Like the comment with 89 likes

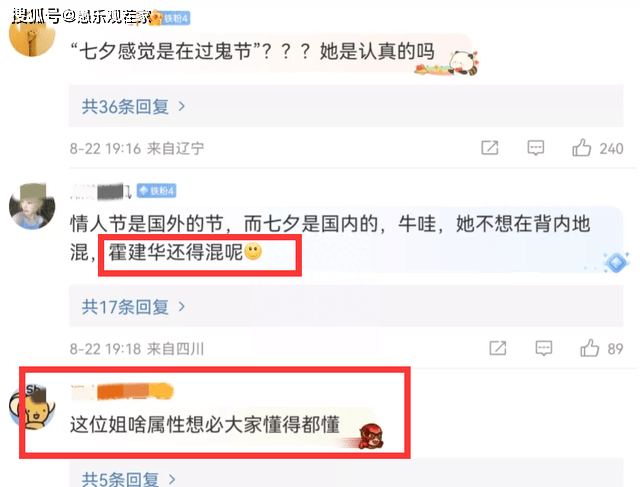(x=590, y=348)
